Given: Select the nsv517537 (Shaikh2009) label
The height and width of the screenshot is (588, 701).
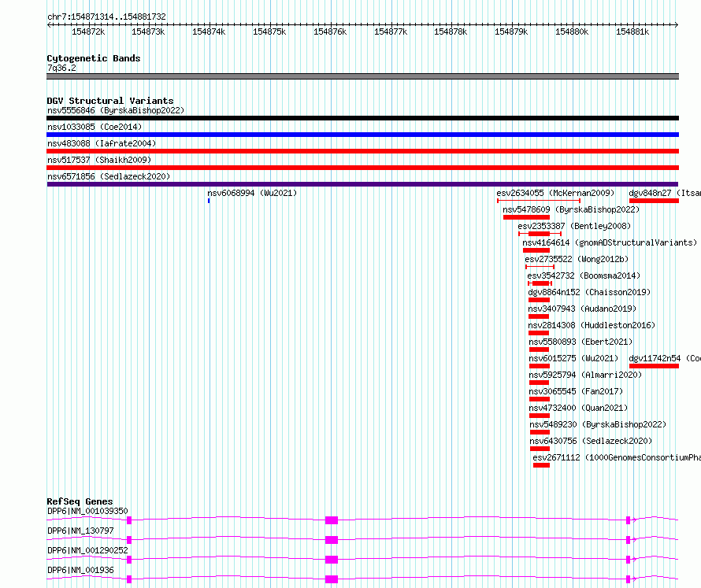Looking at the screenshot, I should (99, 160).
